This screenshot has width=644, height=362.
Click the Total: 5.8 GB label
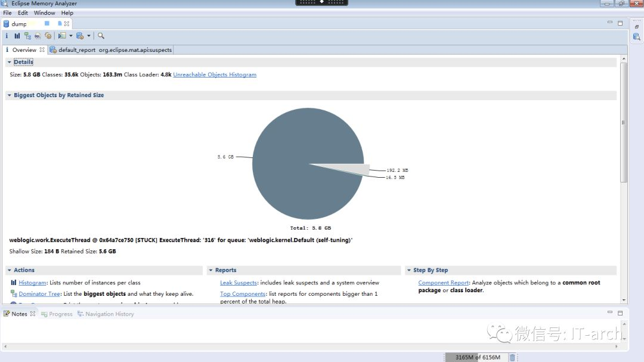311,228
